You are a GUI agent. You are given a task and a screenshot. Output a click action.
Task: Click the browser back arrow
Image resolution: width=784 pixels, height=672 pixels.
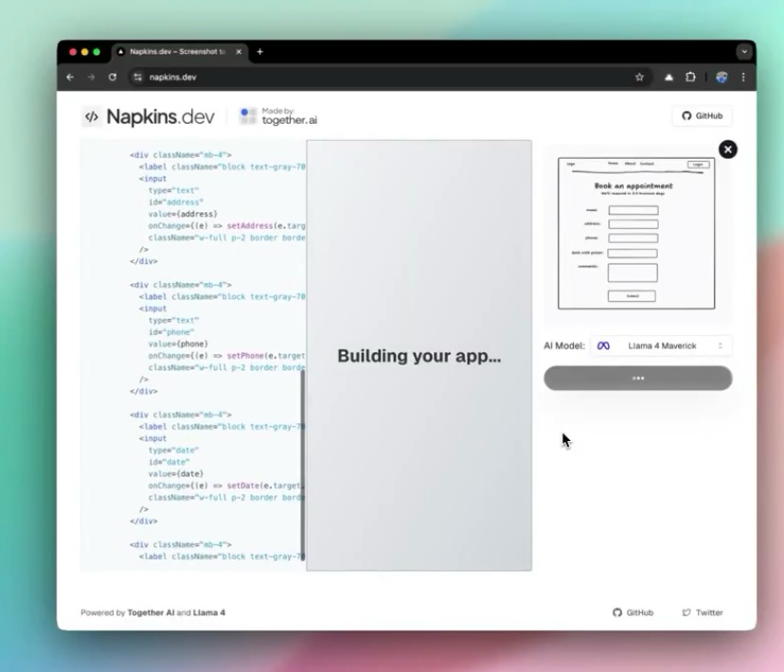click(70, 77)
